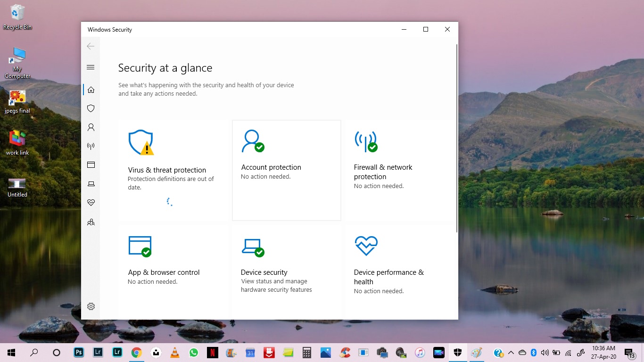Select the My Computer desktop shortcut
644x362 pixels.
point(17,62)
